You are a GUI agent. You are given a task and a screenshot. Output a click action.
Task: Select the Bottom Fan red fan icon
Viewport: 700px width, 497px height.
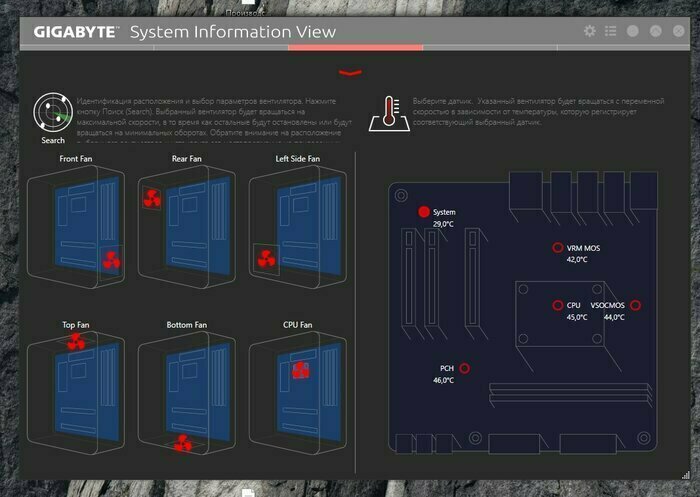point(183,443)
